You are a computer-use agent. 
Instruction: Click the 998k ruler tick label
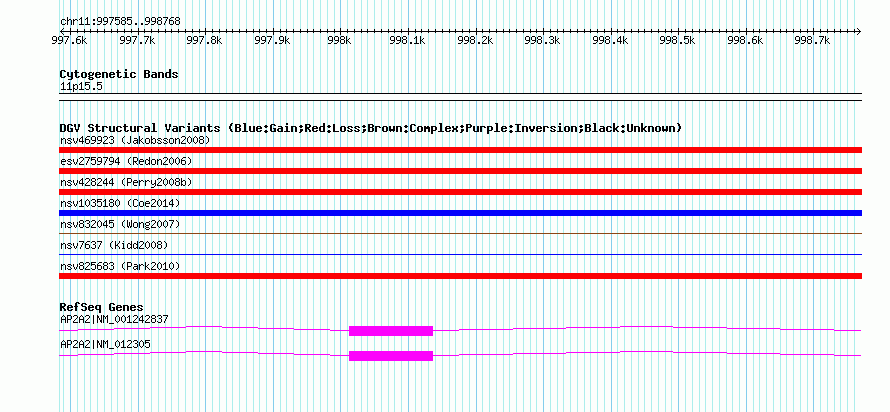[x=340, y=41]
